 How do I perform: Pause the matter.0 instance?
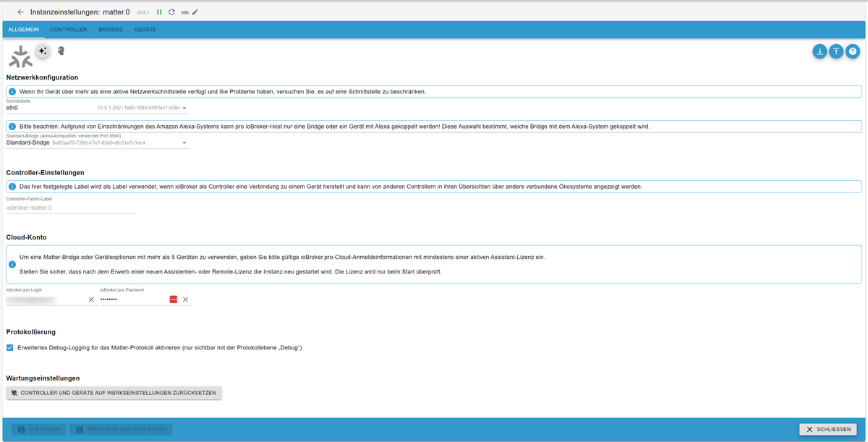(159, 12)
